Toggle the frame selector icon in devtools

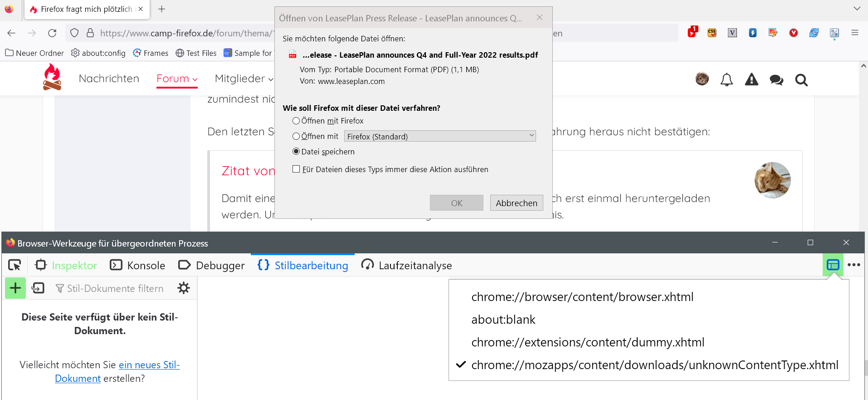pos(833,265)
